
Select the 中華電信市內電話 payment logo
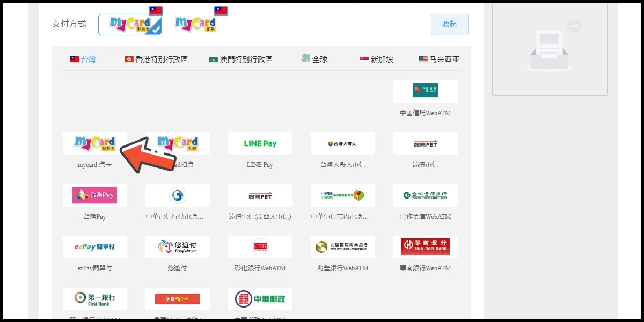coord(343,195)
